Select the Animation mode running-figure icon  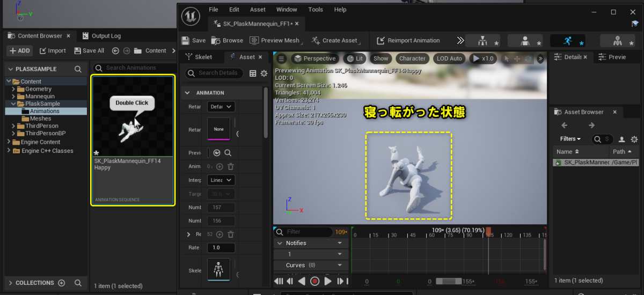pyautogui.click(x=567, y=41)
